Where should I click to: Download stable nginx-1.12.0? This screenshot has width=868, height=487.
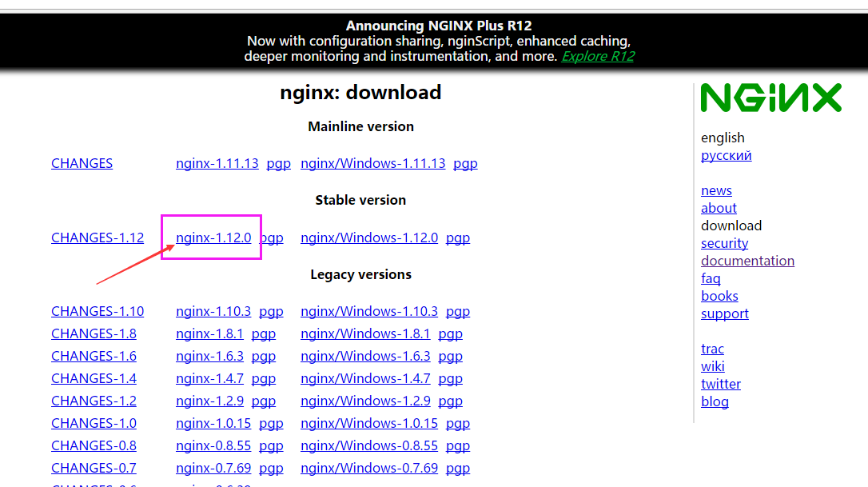coord(213,238)
